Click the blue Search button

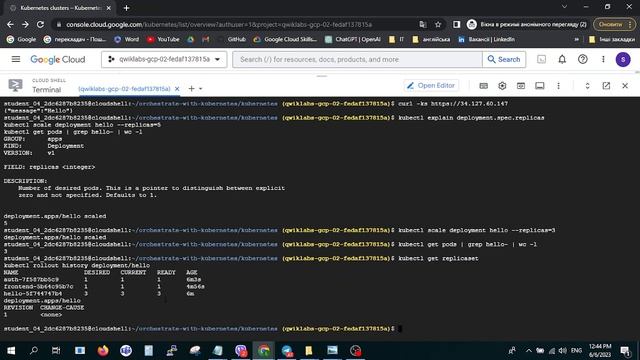tap(504, 60)
